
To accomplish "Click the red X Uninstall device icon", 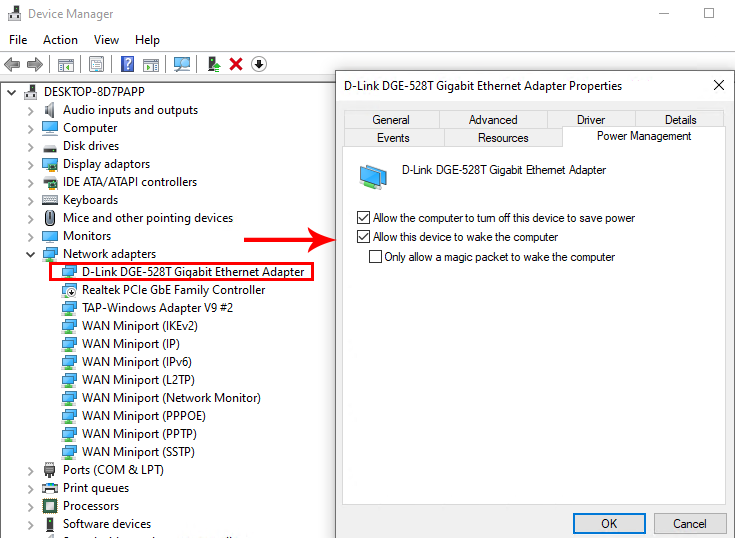I will coord(236,64).
